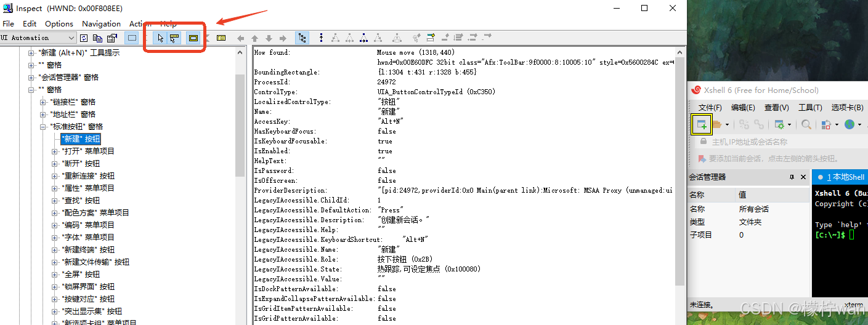868x325 pixels.
Task: Open the 文件(F) menu in Xshell
Action: [x=710, y=108]
